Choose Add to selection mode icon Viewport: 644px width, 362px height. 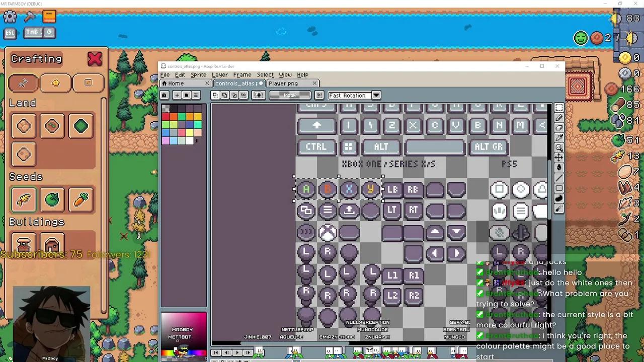pyautogui.click(x=224, y=95)
